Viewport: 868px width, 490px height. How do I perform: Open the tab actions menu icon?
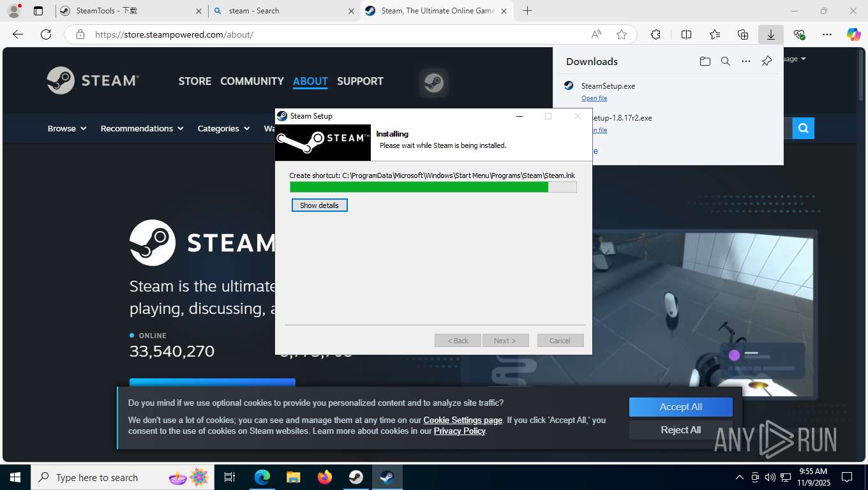tap(38, 11)
